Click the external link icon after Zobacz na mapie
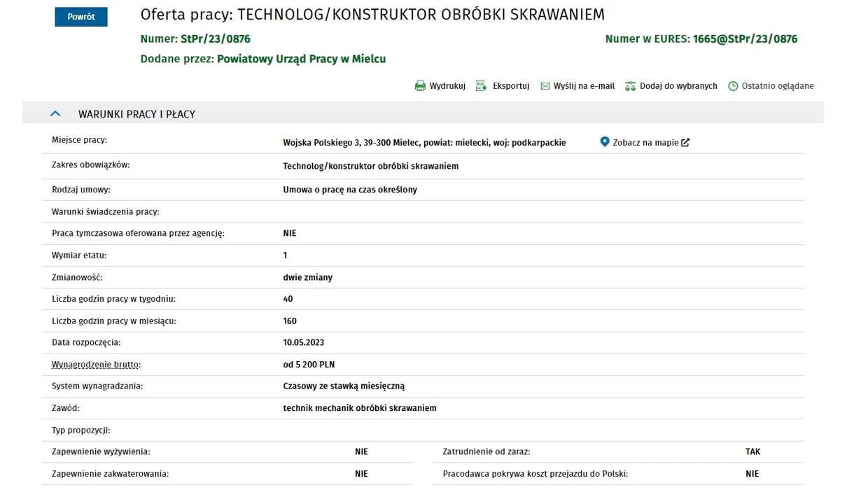 (685, 143)
